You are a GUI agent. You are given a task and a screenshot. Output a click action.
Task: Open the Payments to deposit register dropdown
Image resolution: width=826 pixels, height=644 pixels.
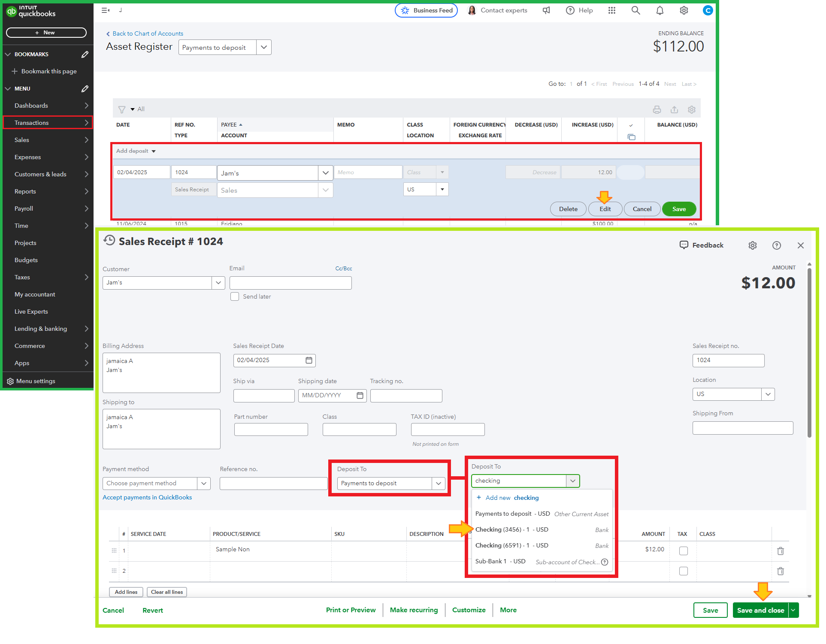coord(263,47)
